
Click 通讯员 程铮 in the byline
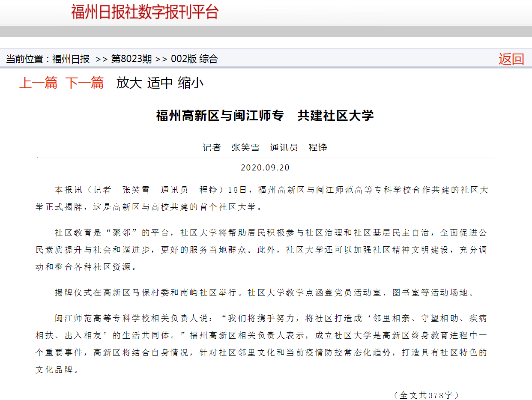coord(299,148)
